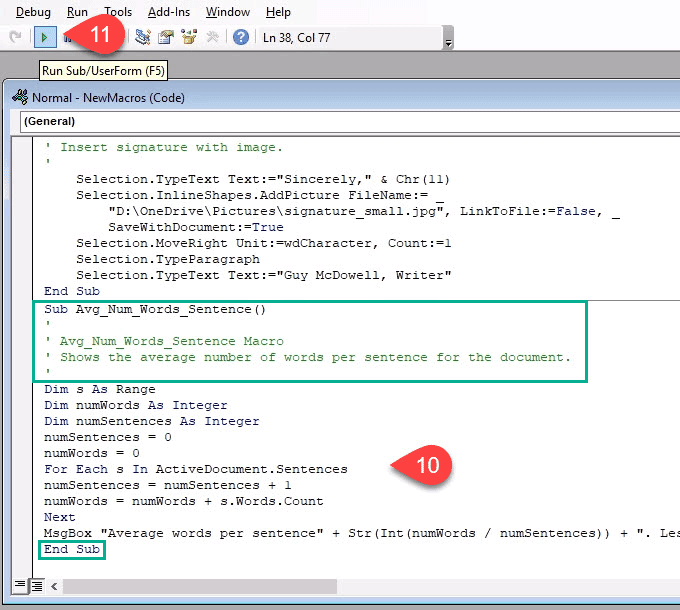Open the Run menu

point(77,12)
